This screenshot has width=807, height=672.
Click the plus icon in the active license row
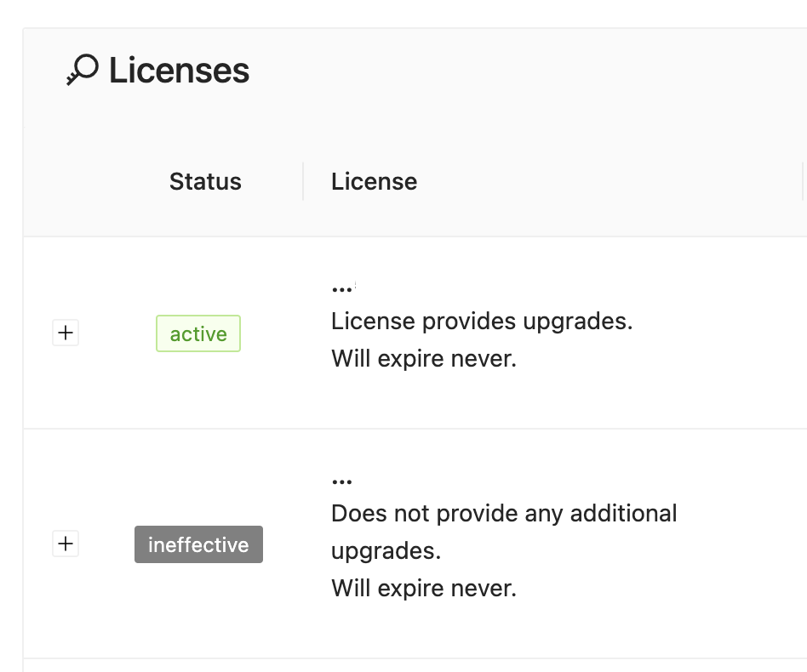66,333
